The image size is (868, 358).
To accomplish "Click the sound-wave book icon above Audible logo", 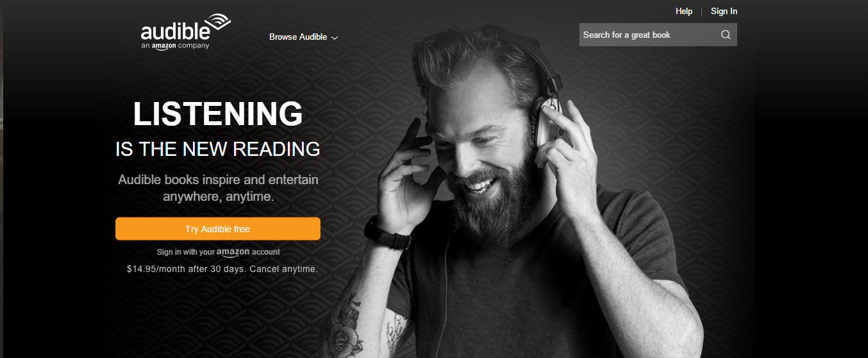I will (219, 21).
